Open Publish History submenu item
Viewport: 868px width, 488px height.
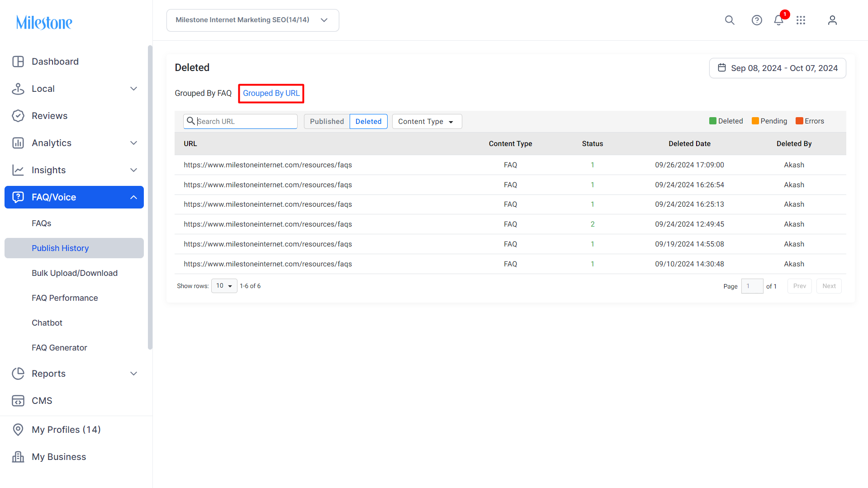pos(74,248)
